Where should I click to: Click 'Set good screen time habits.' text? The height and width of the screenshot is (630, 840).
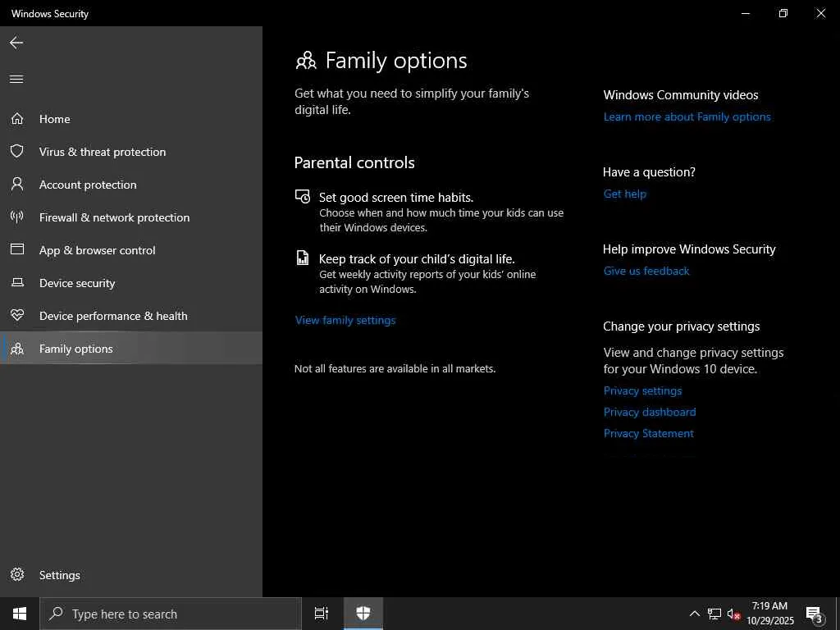[396, 197]
